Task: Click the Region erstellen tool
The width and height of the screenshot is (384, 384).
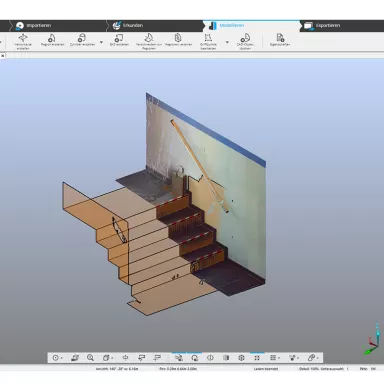Action: (x=52, y=40)
